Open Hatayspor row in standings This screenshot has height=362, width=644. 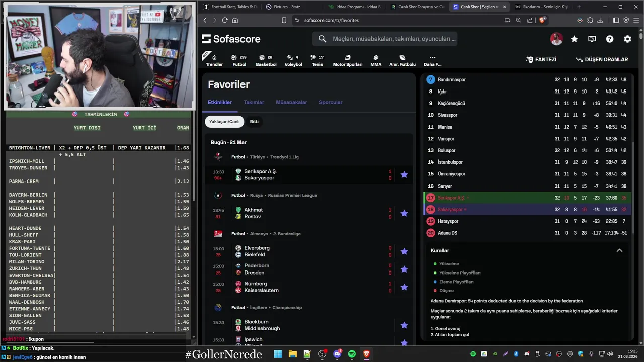(527, 221)
